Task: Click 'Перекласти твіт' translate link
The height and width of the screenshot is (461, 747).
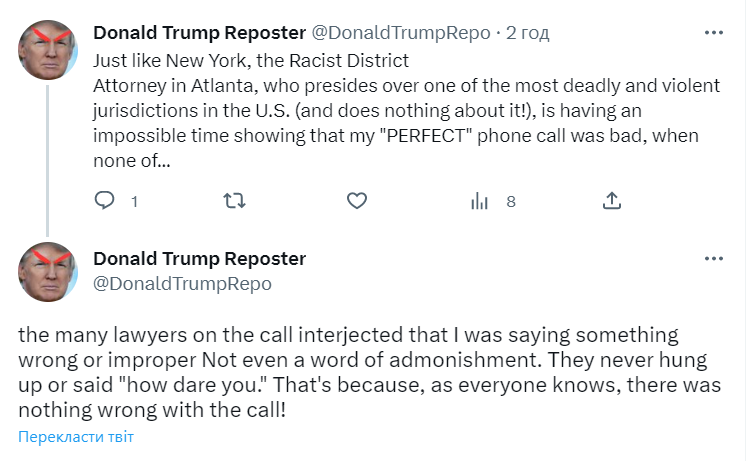Action: [x=75, y=437]
